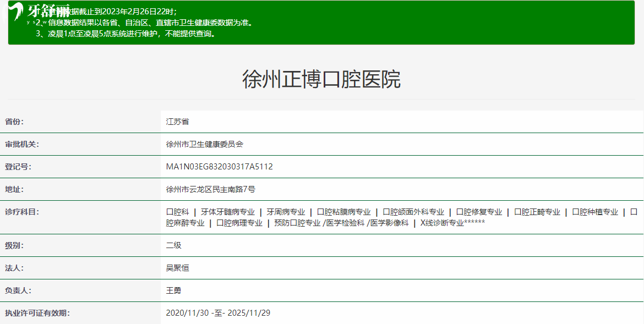Click 牙体牙髓病专业 in the departments list
This screenshot has width=644, height=324.
[227, 212]
